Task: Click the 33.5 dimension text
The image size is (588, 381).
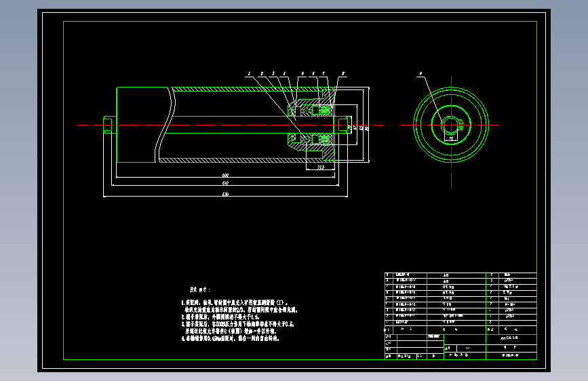Action: [321, 167]
